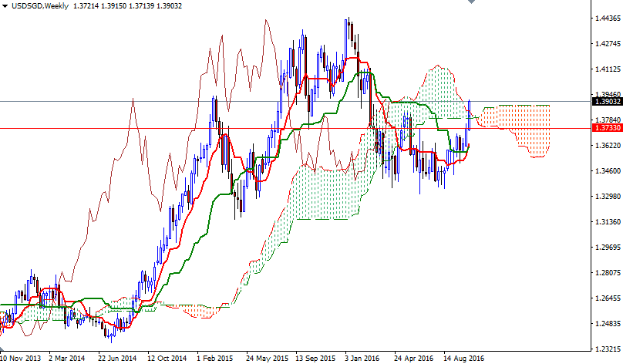The image size is (623, 364).
Task: Click the date label 24 Apr 2016
Action: click(x=413, y=359)
